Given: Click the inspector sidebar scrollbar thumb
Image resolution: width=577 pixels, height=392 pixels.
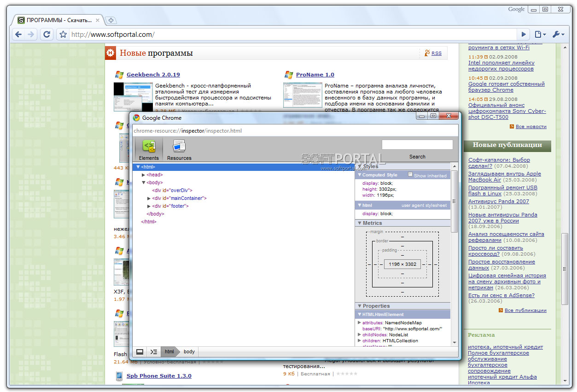Looking at the screenshot, I should point(454,201).
